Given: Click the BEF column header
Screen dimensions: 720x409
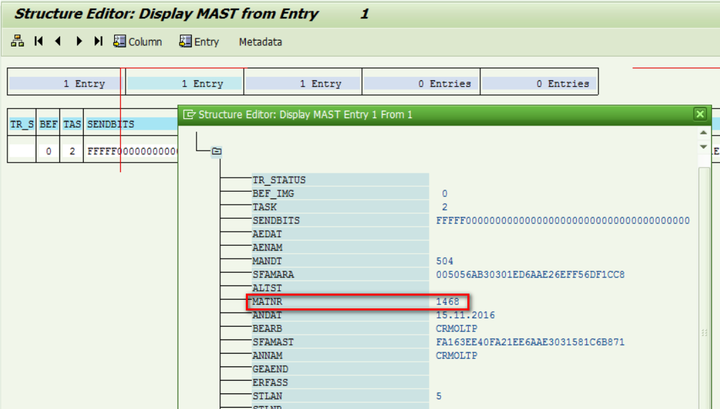Looking at the screenshot, I should tap(48, 124).
